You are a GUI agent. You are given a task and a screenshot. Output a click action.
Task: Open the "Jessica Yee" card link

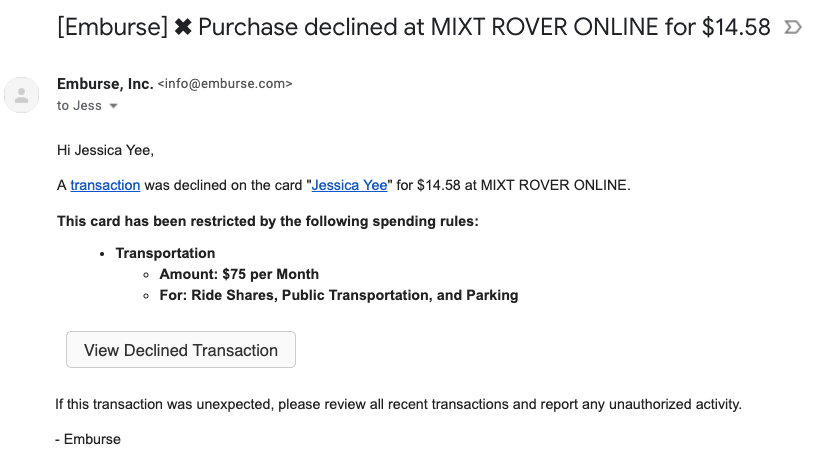[349, 185]
